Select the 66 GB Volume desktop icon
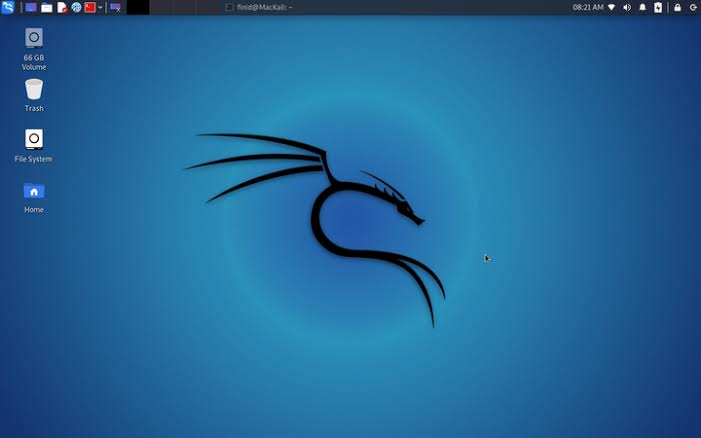This screenshot has width=701, height=438. 34,49
